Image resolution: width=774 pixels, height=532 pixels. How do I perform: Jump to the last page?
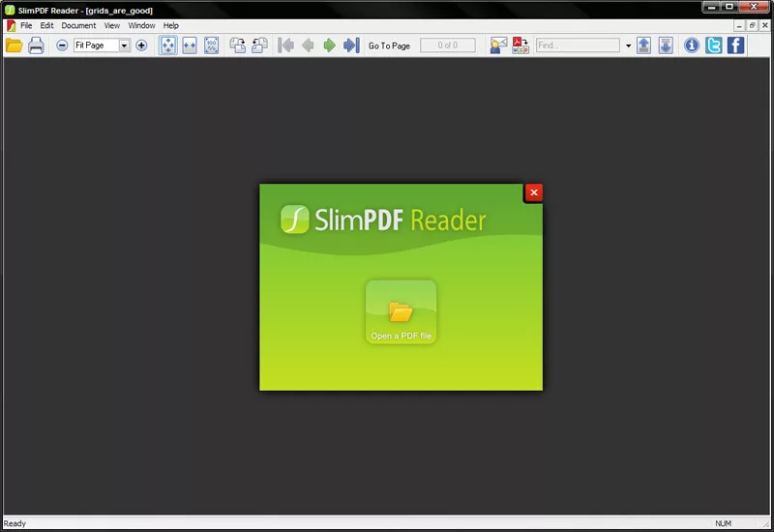(351, 45)
